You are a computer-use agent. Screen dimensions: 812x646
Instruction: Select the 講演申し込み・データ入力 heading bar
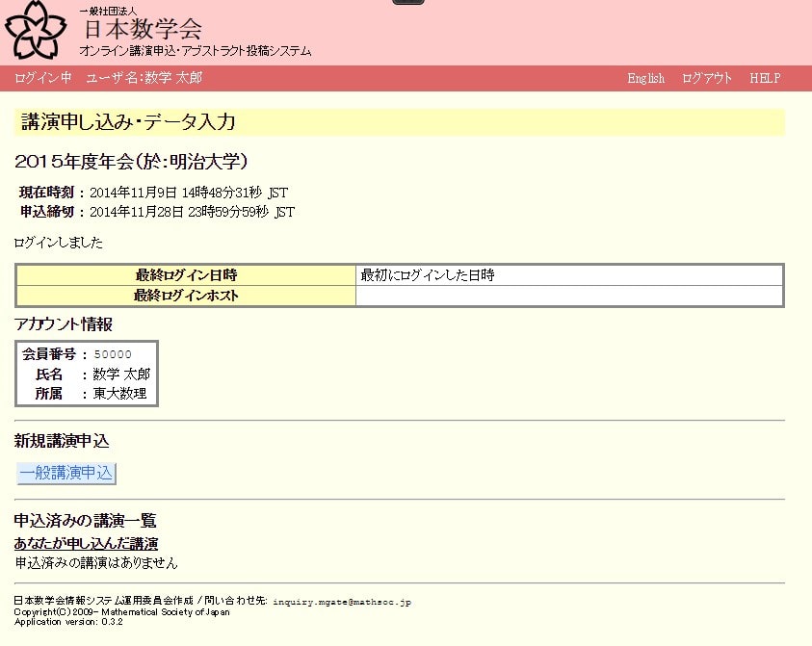(x=400, y=122)
